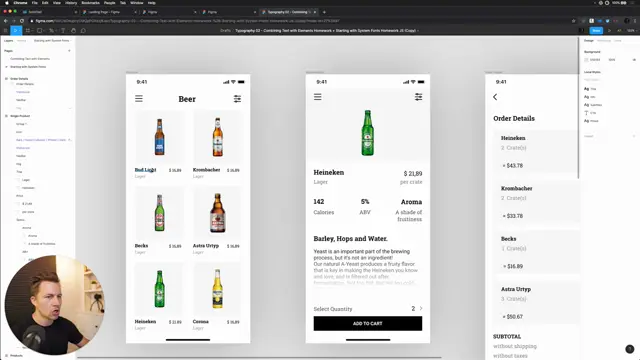Open Chrome Bookmarks menu

pyautogui.click(x=91, y=3)
